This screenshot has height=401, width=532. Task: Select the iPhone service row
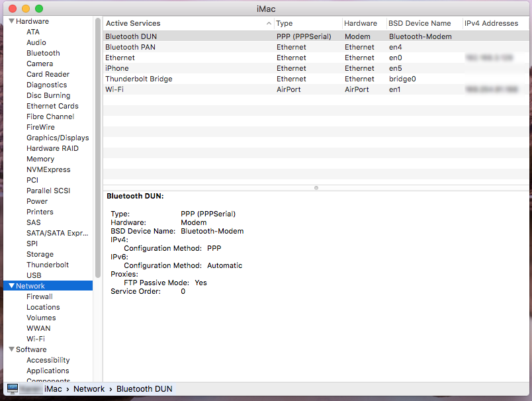click(165, 68)
